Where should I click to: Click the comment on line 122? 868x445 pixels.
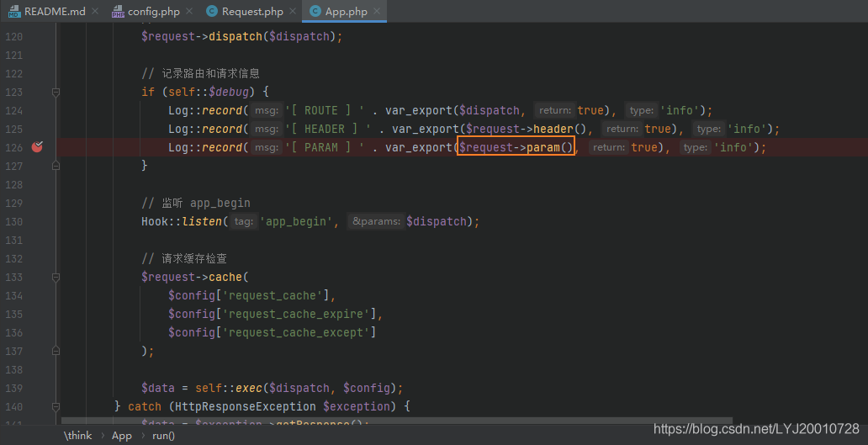[200, 74]
